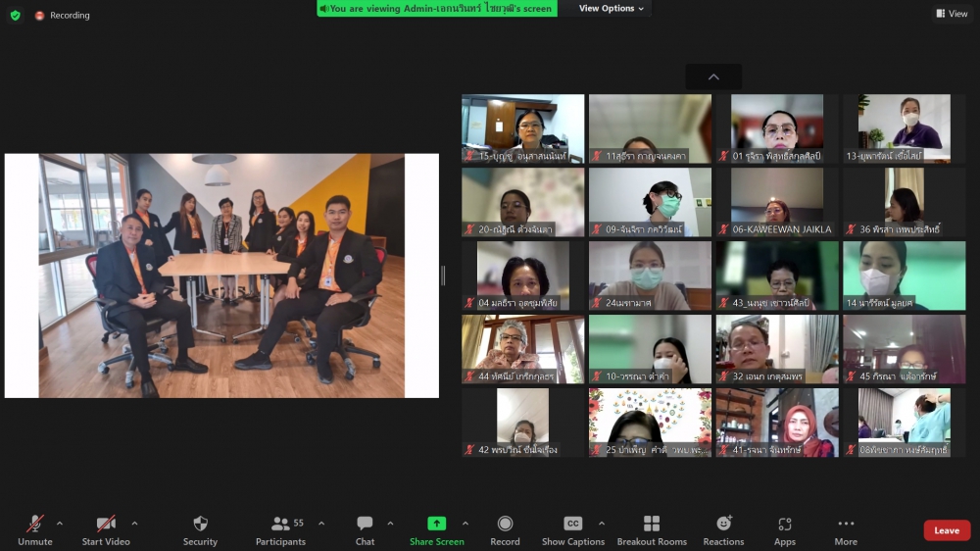Viewport: 980px width, 551px height.
Task: Open the Security shield icon
Action: tap(200, 525)
